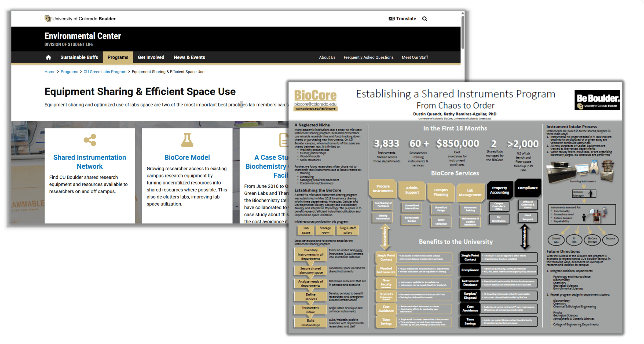Viewport: 644px width, 344px height.
Task: Go to the Home house icon
Action: (x=48, y=57)
